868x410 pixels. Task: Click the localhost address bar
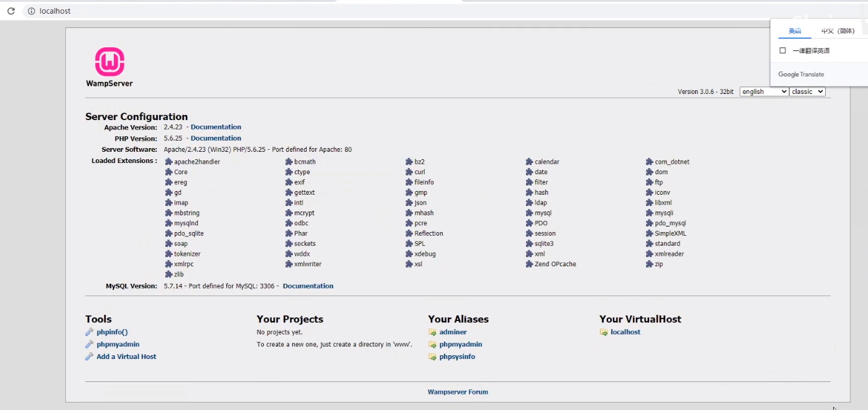[x=398, y=11]
